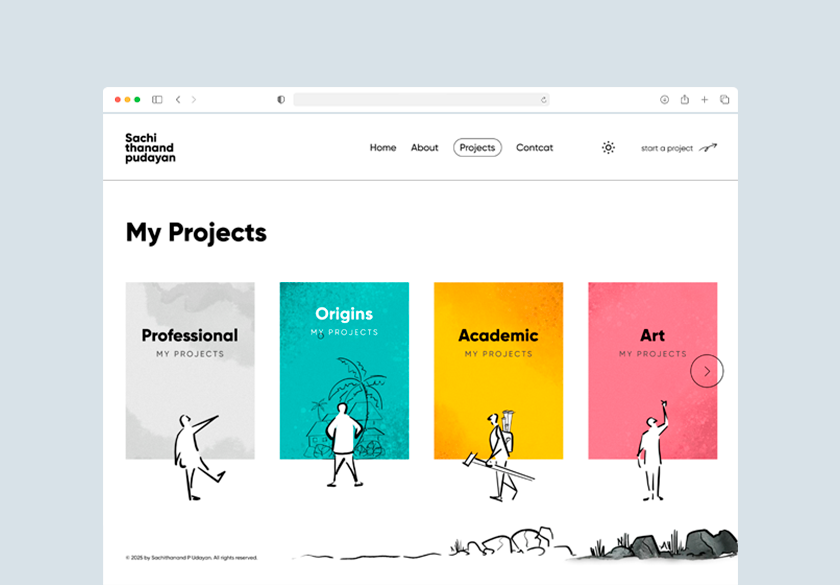Open the privacy shield icon
The width and height of the screenshot is (840, 585).
tap(281, 100)
